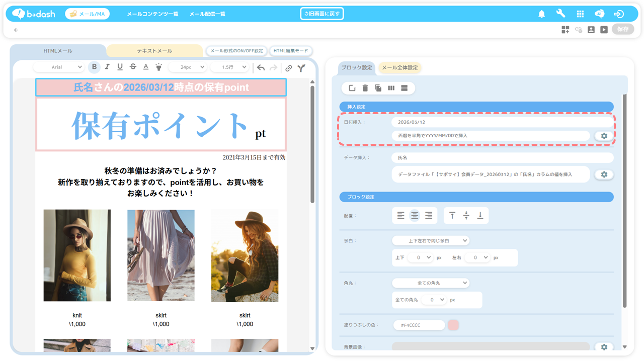The width and height of the screenshot is (644, 362).
Task: Click the insert link icon in toolbar
Action: coord(288,67)
